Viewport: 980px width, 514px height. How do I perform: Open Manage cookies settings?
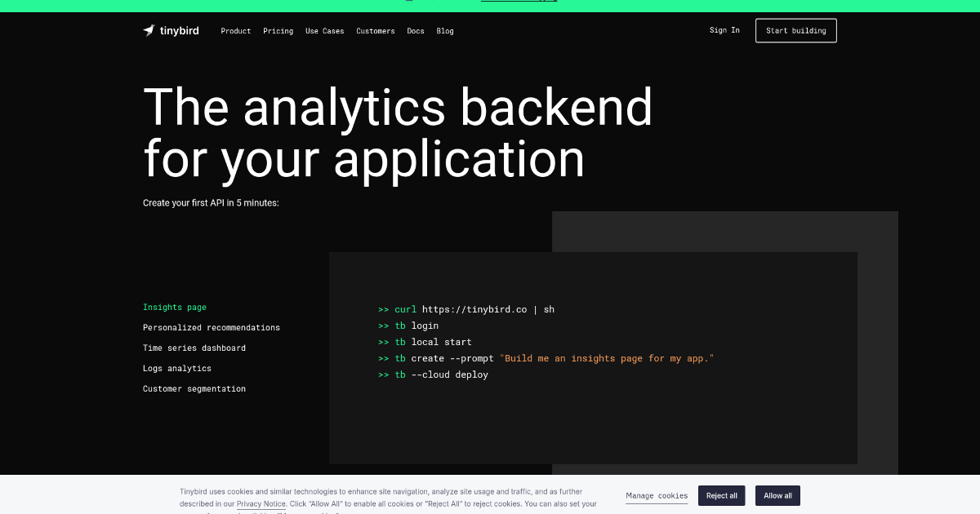click(657, 496)
